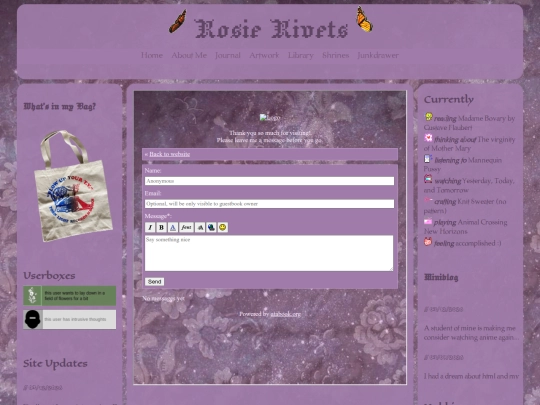Click the listening to status icon

(x=428, y=159)
